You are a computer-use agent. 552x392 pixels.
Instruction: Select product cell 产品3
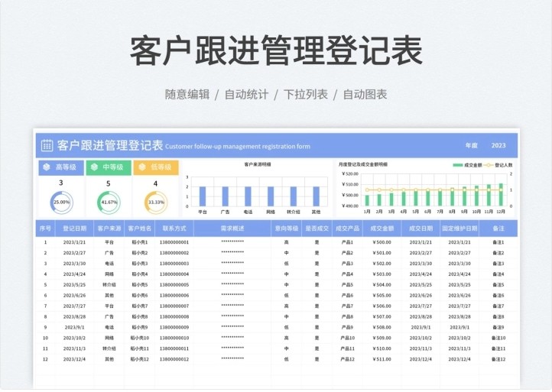[x=347, y=264]
